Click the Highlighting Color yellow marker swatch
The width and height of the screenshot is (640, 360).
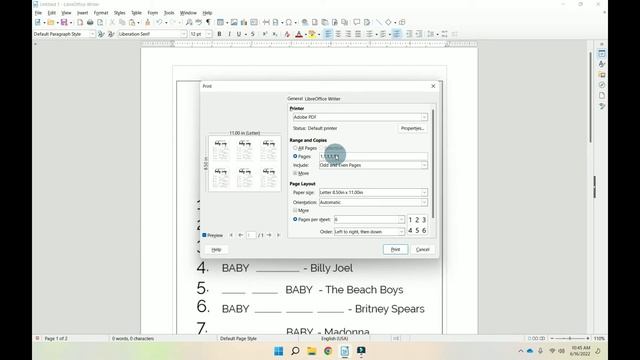[312, 34]
